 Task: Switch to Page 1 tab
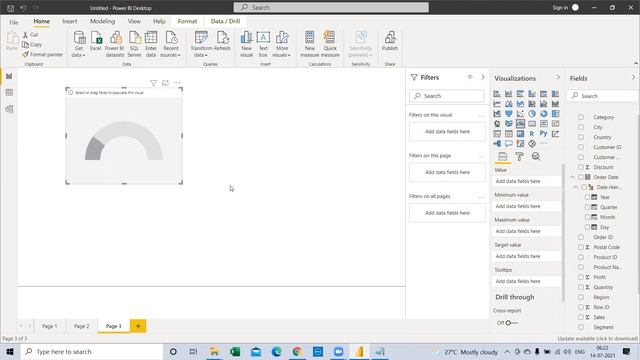pos(50,326)
